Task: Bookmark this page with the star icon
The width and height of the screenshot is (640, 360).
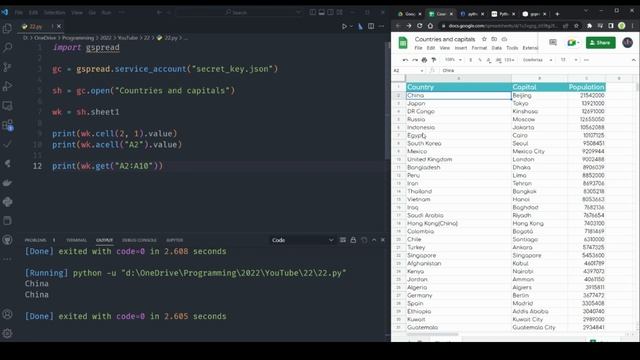Action: 576,26
